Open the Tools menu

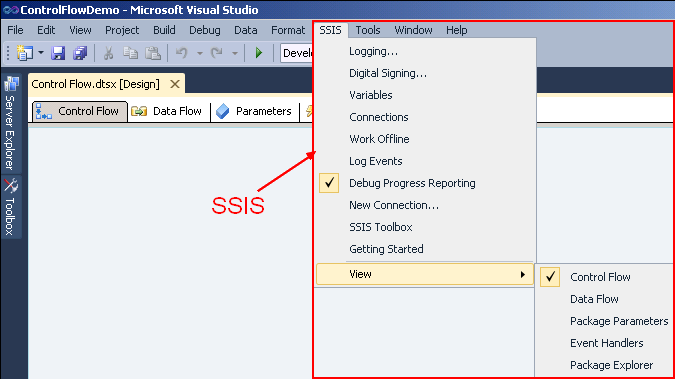[368, 30]
